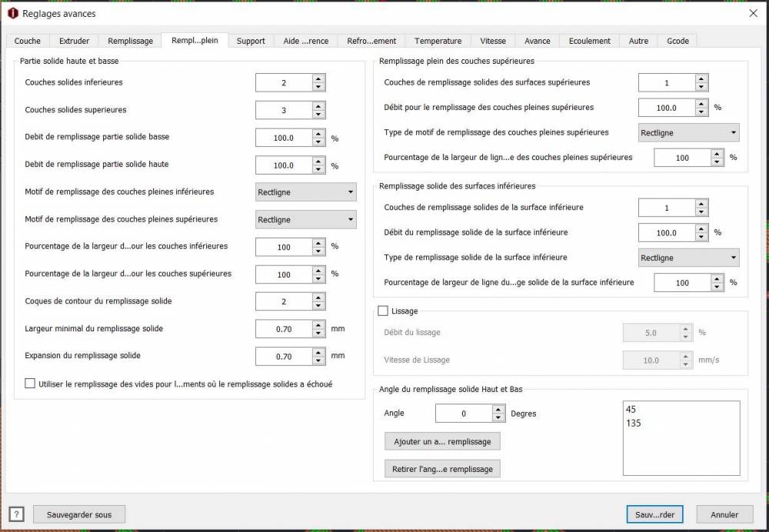Decrease Debit de remplissage partie solide haute
The image size is (769, 532).
(x=318, y=169)
